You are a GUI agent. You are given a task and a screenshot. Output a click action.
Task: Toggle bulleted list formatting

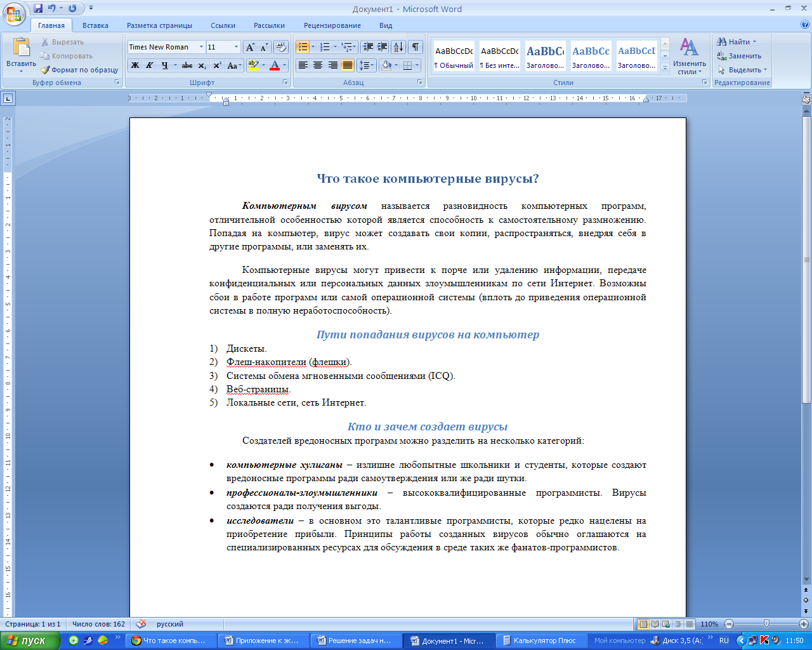303,47
